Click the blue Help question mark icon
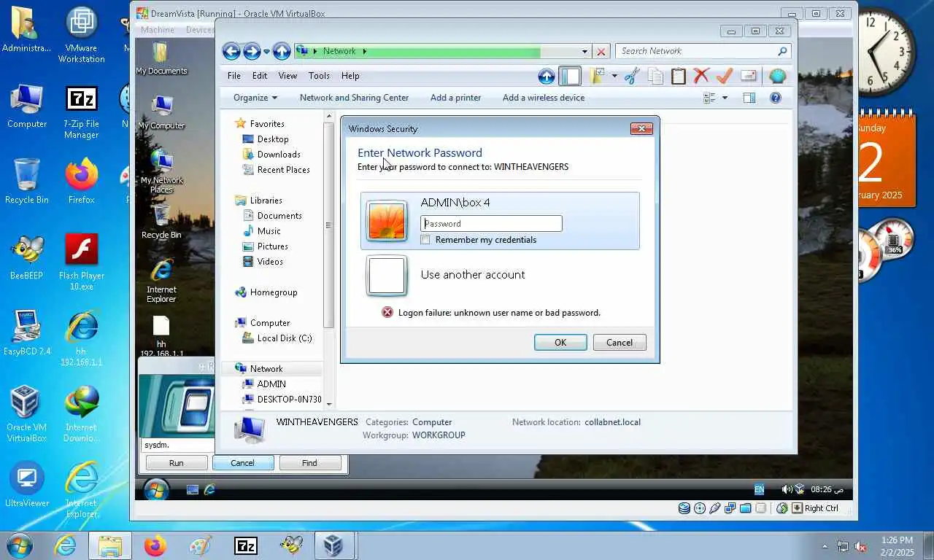This screenshot has height=560, width=934. pos(776,98)
